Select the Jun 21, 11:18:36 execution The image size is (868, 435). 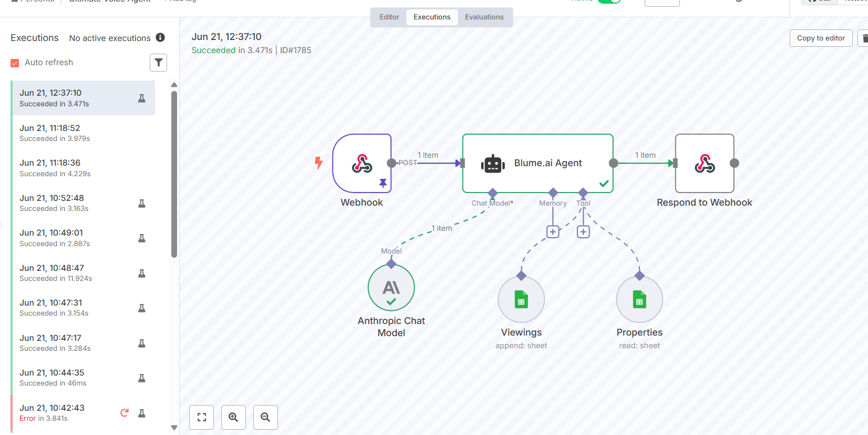point(83,168)
